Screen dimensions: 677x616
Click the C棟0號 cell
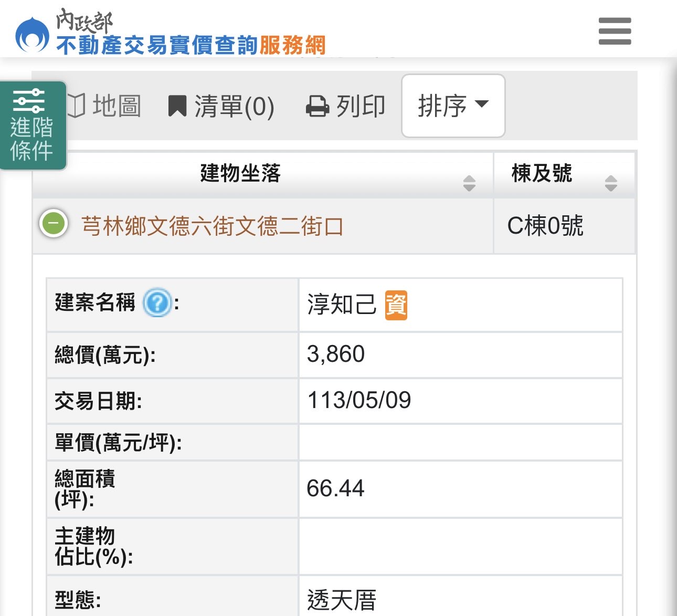point(545,226)
